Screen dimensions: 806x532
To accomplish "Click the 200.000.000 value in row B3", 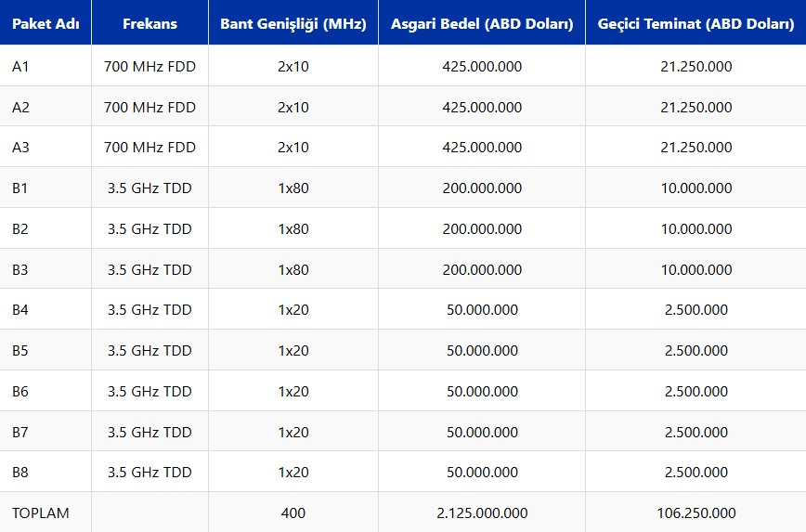I will (x=482, y=270).
